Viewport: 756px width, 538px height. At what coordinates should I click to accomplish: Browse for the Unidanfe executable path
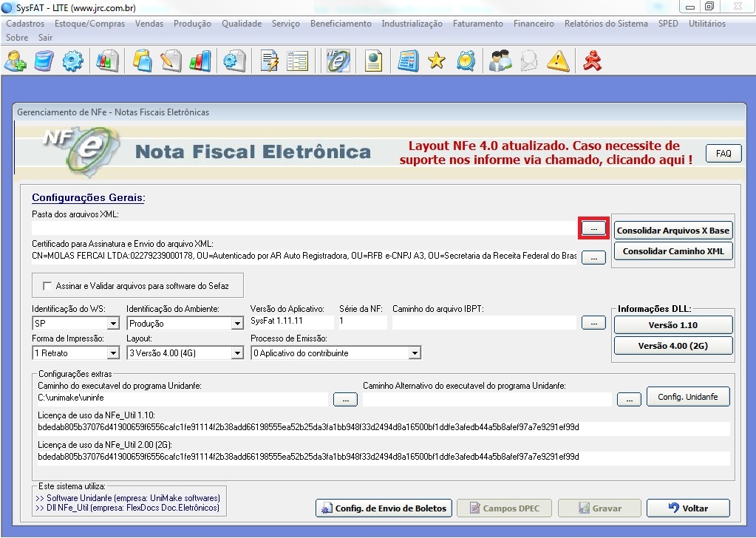coord(345,400)
